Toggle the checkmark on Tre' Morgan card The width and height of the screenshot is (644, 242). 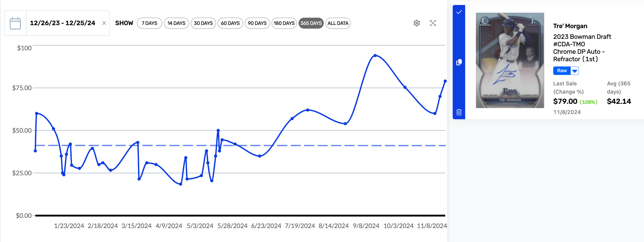[x=459, y=12]
